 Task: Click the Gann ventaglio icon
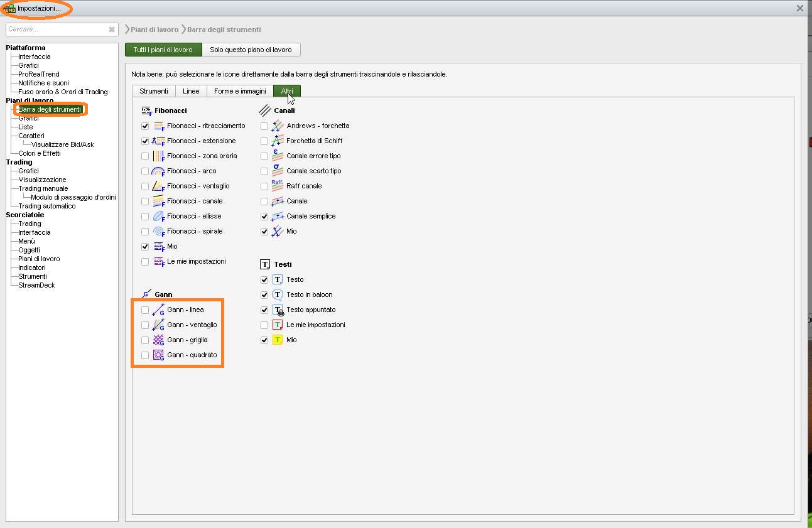(x=159, y=325)
